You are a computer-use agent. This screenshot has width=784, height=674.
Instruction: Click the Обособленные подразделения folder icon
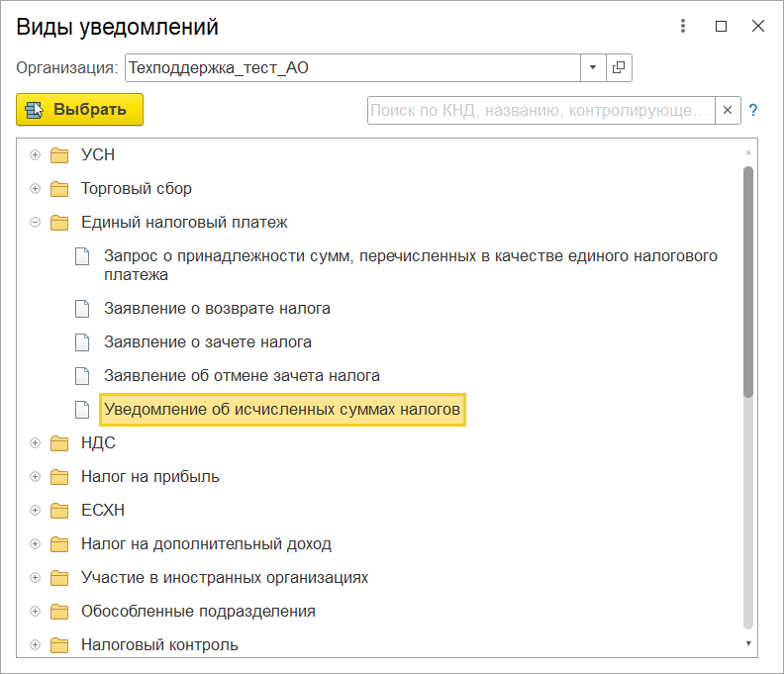coord(59,611)
